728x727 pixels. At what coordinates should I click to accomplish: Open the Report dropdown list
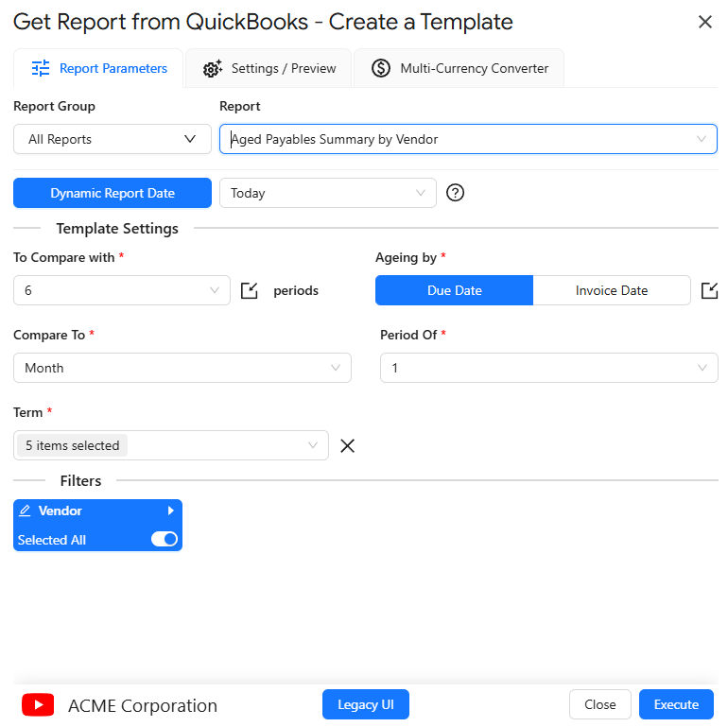pyautogui.click(x=468, y=139)
